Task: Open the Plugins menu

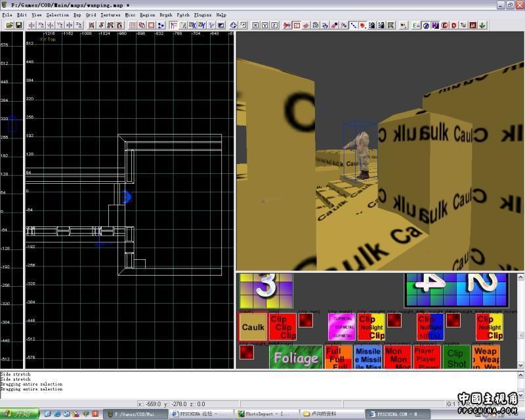Action: click(x=203, y=14)
